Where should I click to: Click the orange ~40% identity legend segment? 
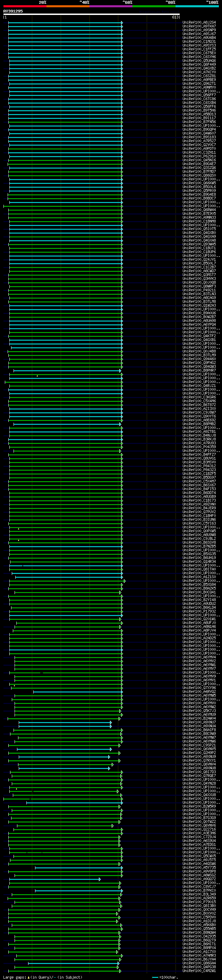tap(68, 6)
